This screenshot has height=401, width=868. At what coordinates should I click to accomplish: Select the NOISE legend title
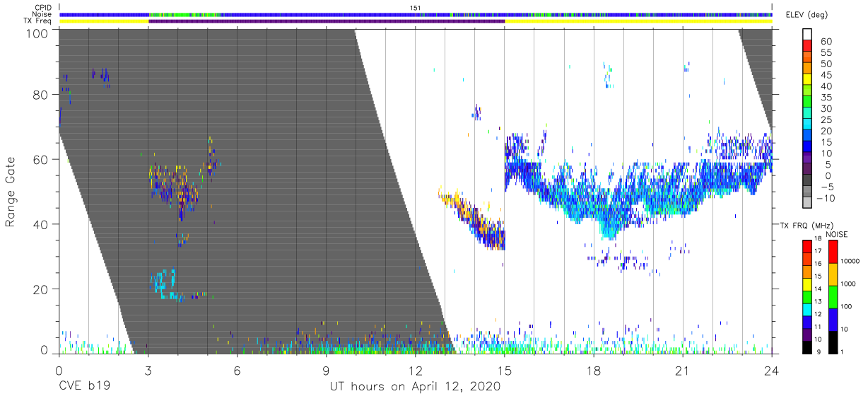836,234
